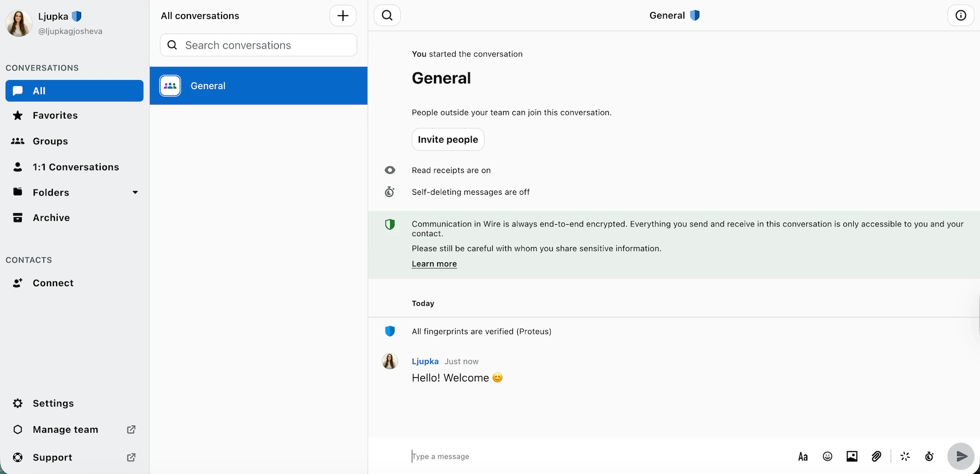Click the 'Hello! Welcome' message text
Image resolution: width=980 pixels, height=474 pixels.
457,378
